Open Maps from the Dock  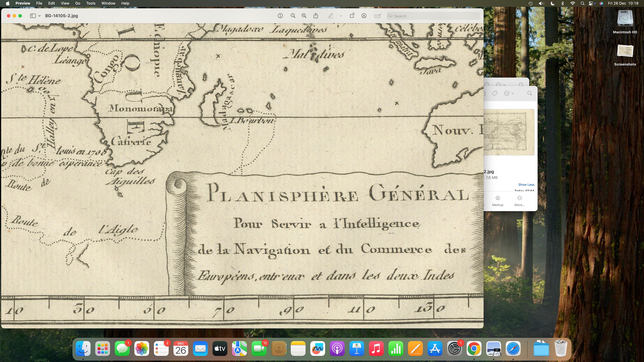[239, 348]
